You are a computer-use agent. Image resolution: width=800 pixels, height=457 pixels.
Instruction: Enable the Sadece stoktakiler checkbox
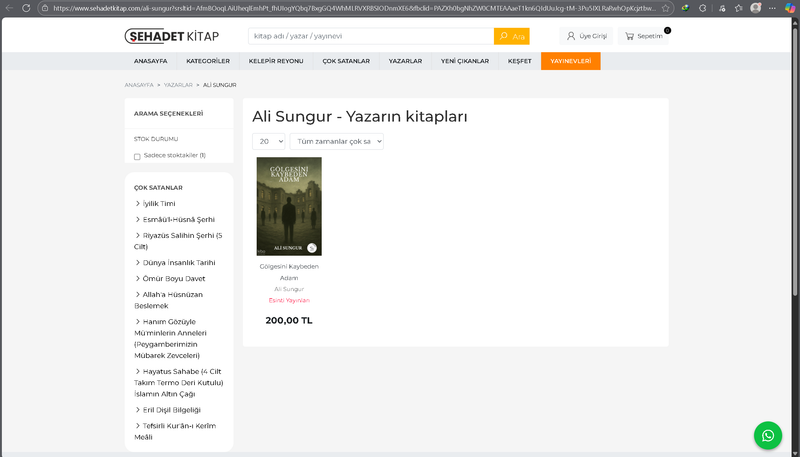tap(137, 157)
